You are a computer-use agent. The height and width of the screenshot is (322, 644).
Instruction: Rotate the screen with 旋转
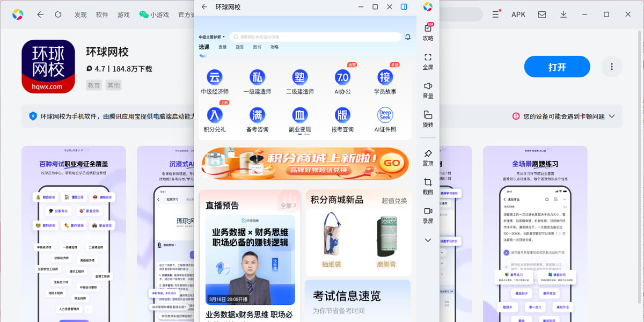(428, 119)
